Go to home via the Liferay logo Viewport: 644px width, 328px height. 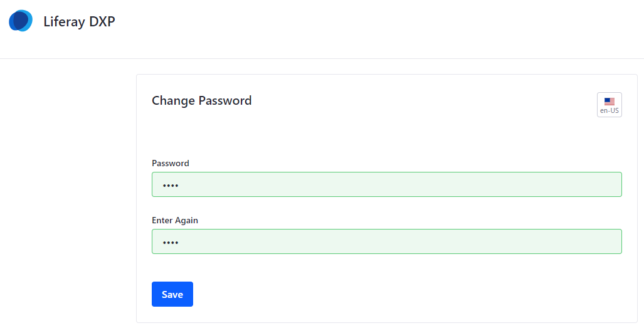pyautogui.click(x=21, y=21)
